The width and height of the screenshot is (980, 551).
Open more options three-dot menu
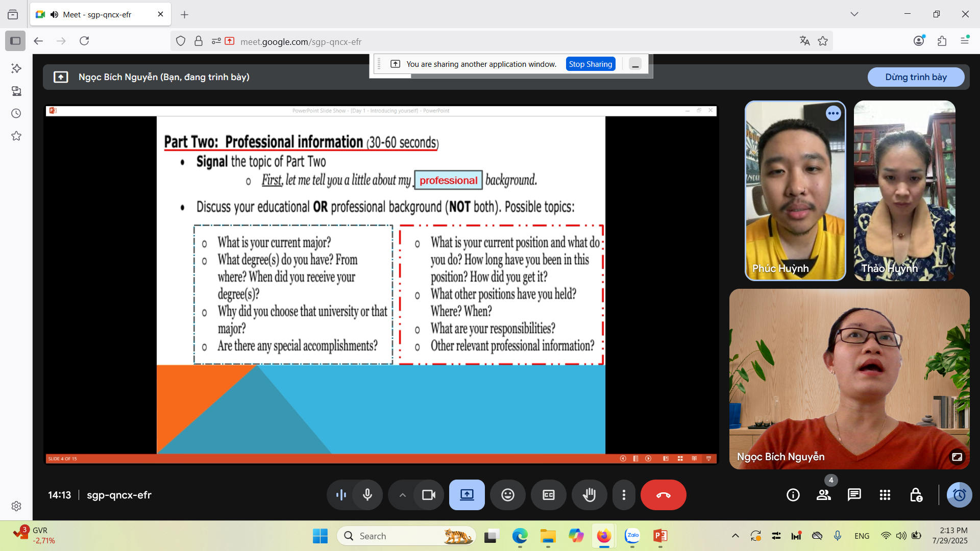pyautogui.click(x=623, y=495)
